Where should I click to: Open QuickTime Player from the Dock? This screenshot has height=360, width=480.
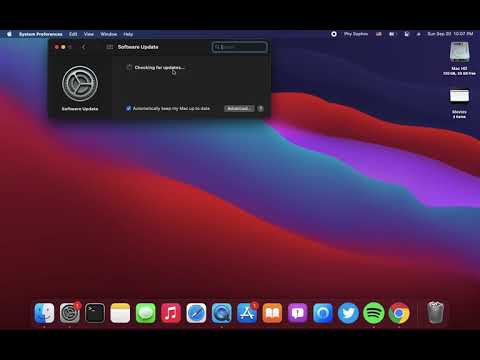[222, 313]
